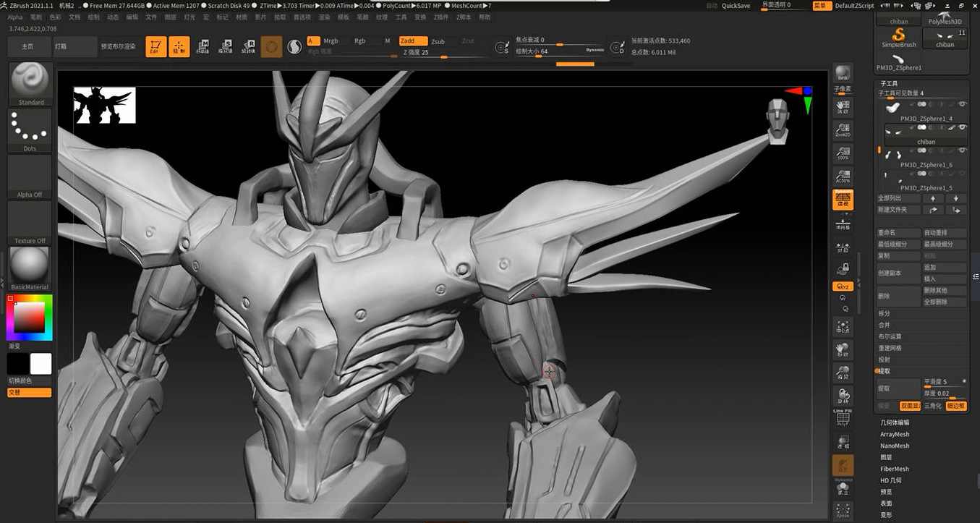Open the Dots stroke selector
This screenshot has height=523, width=980.
pyautogui.click(x=29, y=130)
